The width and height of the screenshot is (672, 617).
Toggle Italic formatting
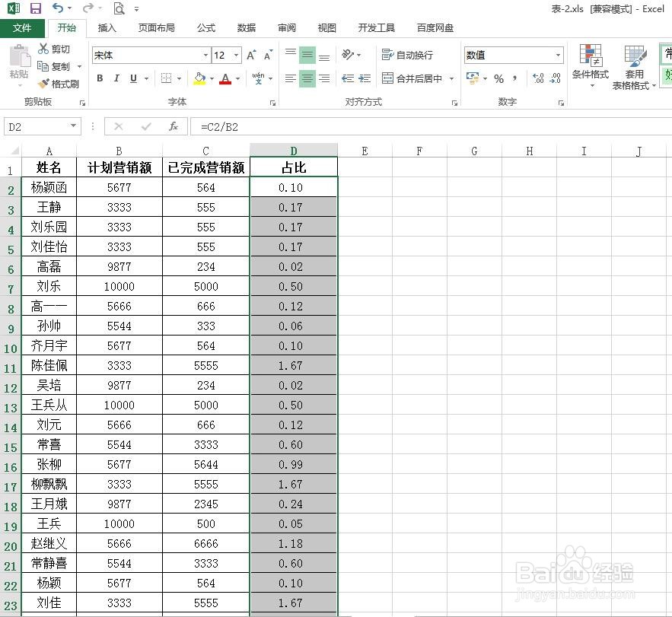116,78
